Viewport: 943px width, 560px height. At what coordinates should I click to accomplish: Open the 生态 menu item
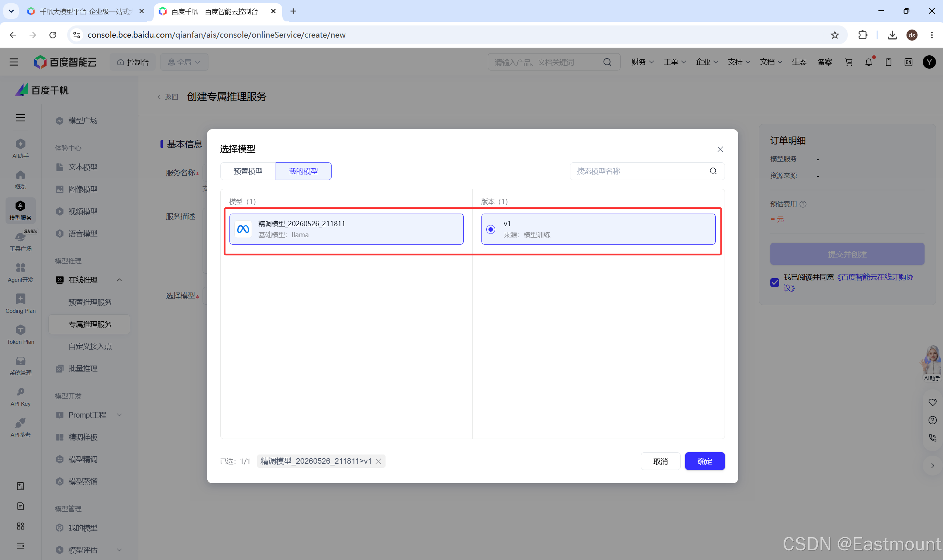click(799, 62)
